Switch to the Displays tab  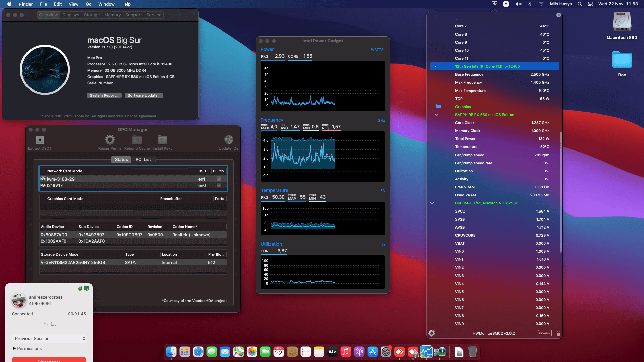(71, 15)
